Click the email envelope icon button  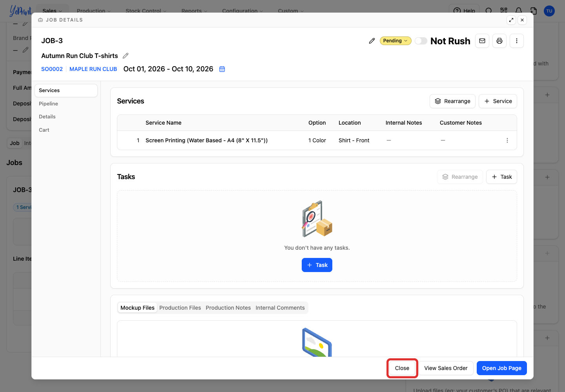pos(482,41)
